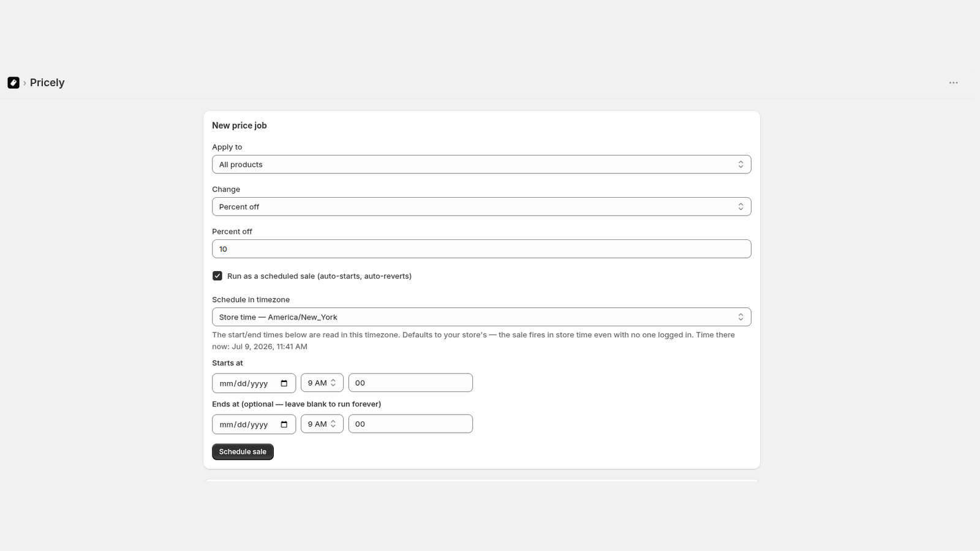Click the Percent off value field
Image resolution: width=980 pixels, height=551 pixels.
(x=481, y=249)
